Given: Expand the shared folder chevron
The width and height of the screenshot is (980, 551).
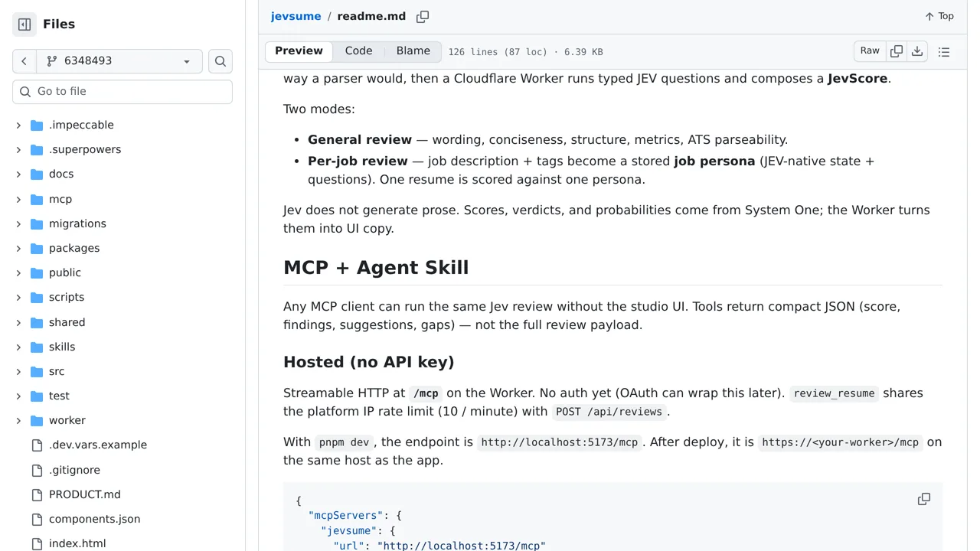Looking at the screenshot, I should (x=18, y=322).
